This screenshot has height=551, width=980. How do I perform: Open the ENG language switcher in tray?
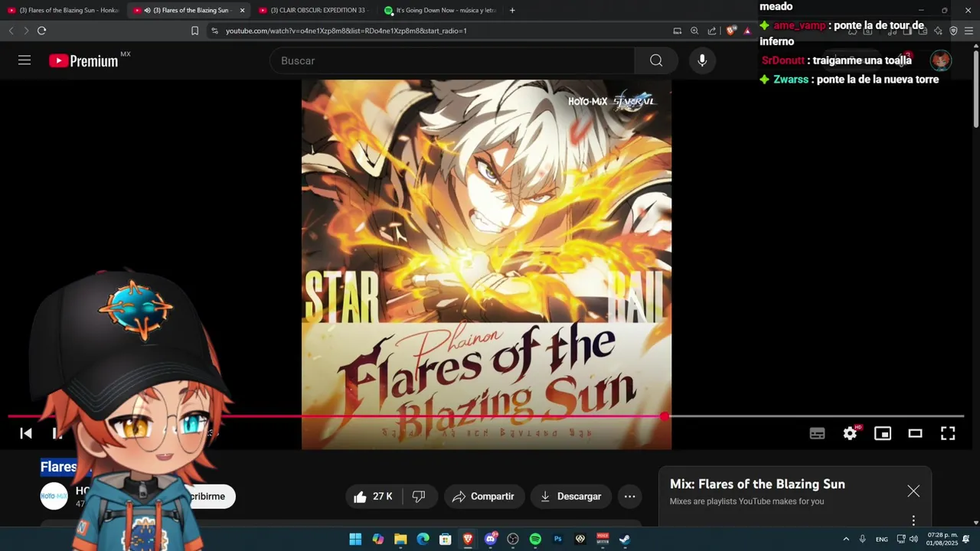click(x=882, y=539)
